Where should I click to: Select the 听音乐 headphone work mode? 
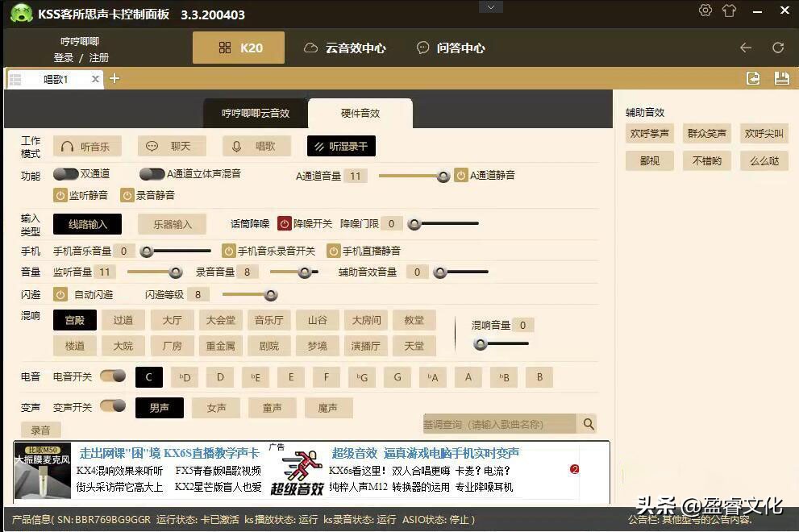(89, 146)
